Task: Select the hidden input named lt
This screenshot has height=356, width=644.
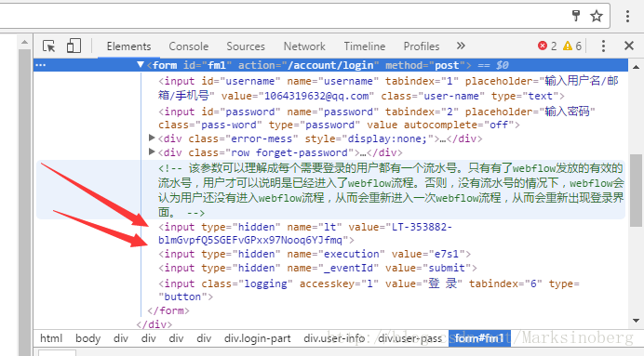Action: (x=304, y=233)
